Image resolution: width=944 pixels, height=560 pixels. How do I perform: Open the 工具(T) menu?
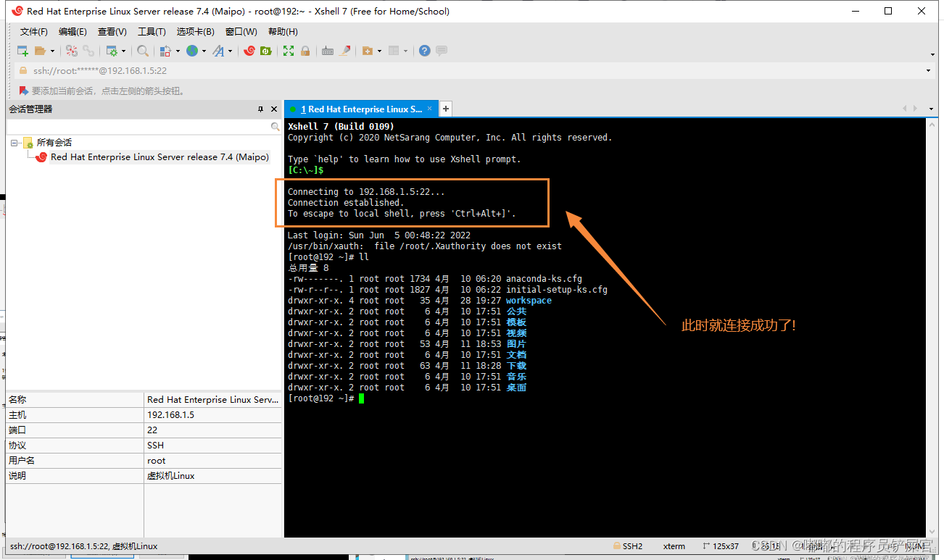point(152,32)
